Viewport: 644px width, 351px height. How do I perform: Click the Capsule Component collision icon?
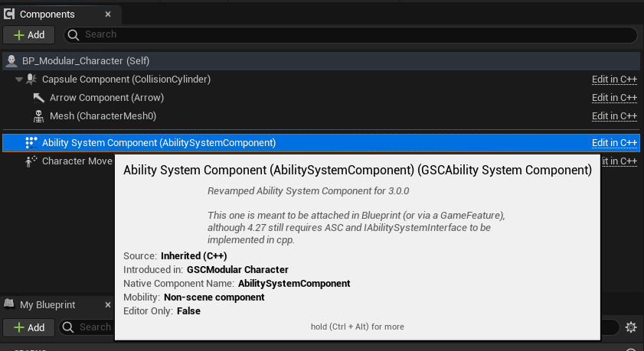coord(32,80)
